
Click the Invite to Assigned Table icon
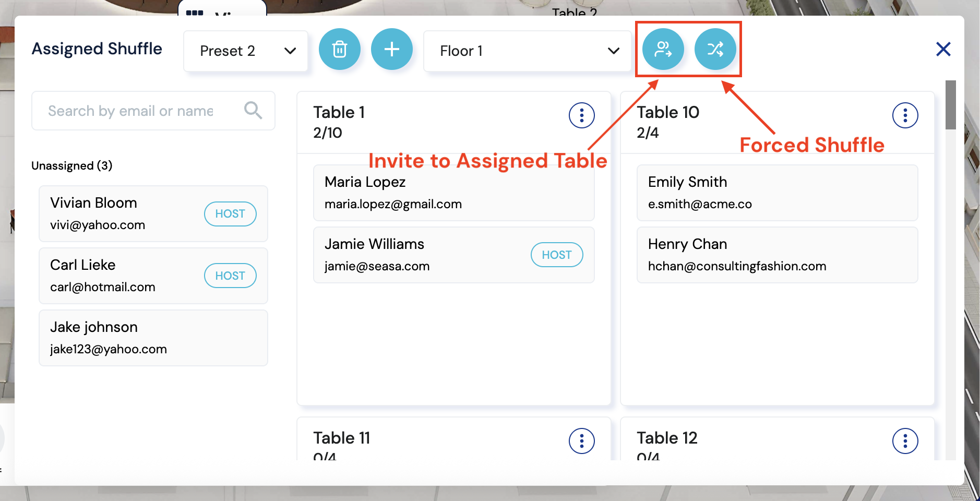point(663,50)
